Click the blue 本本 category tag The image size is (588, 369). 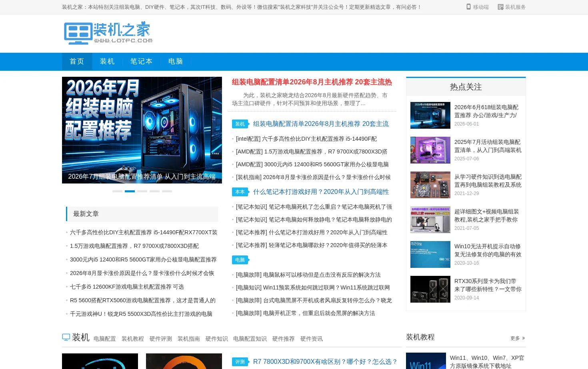pos(240,192)
